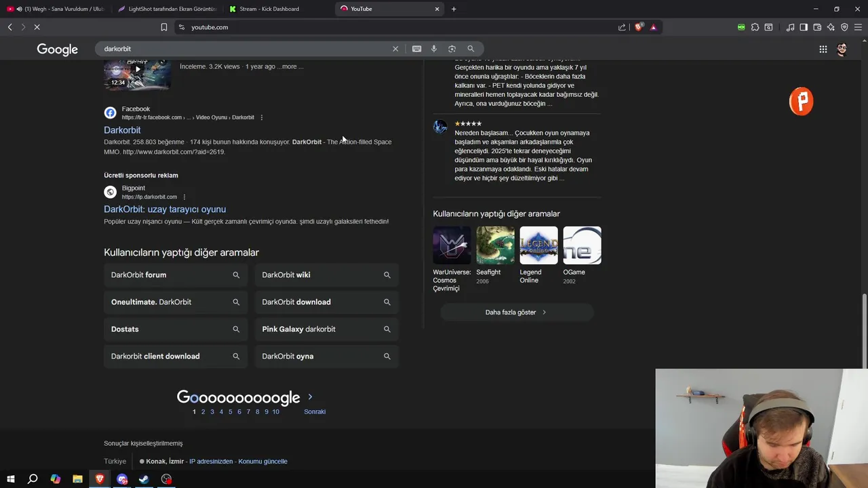Open WarUniverse: Cosmos Çevrimiçi thumbnail
This screenshot has width=868, height=488.
click(452, 245)
